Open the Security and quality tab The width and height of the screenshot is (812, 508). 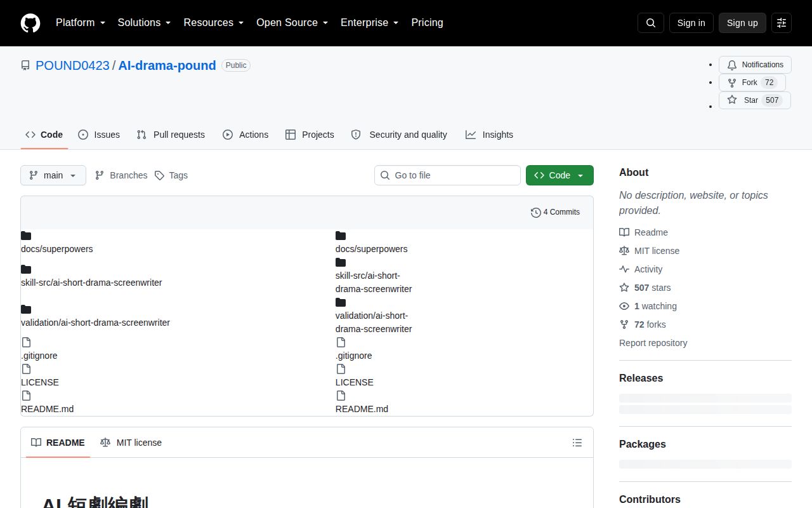pyautogui.click(x=399, y=135)
